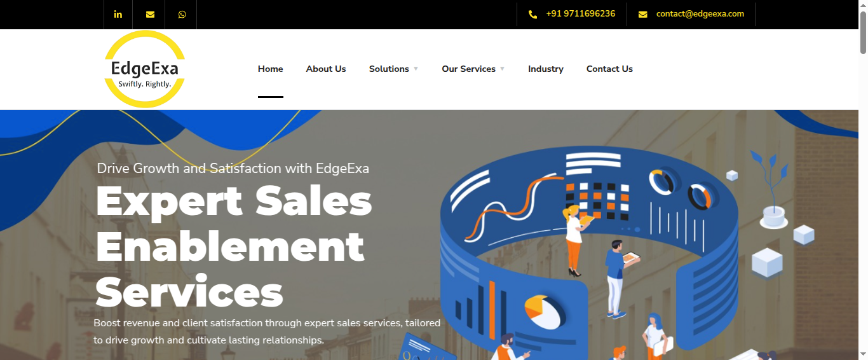Expand the Solutions dropdown arrow
This screenshot has height=360, width=868.
pyautogui.click(x=416, y=69)
